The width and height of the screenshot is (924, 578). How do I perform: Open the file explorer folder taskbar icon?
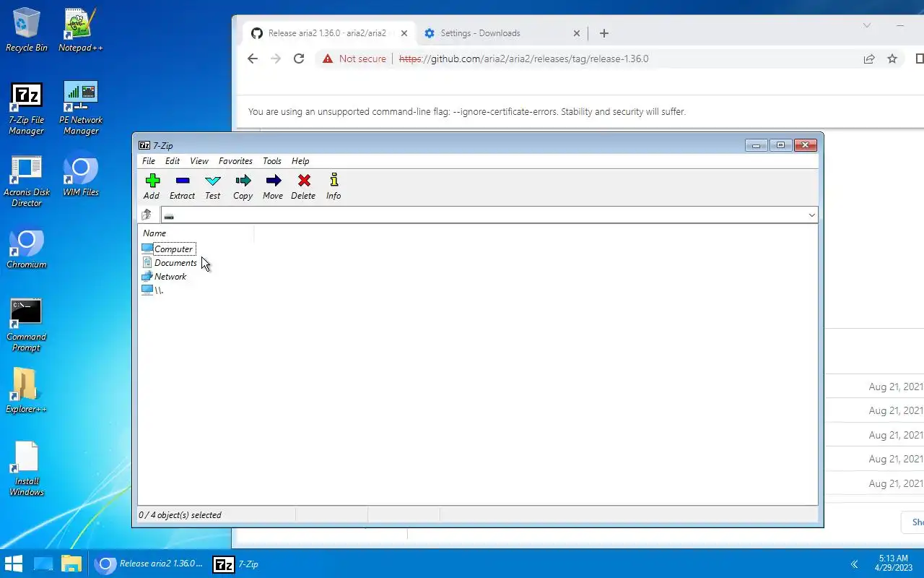[71, 564]
